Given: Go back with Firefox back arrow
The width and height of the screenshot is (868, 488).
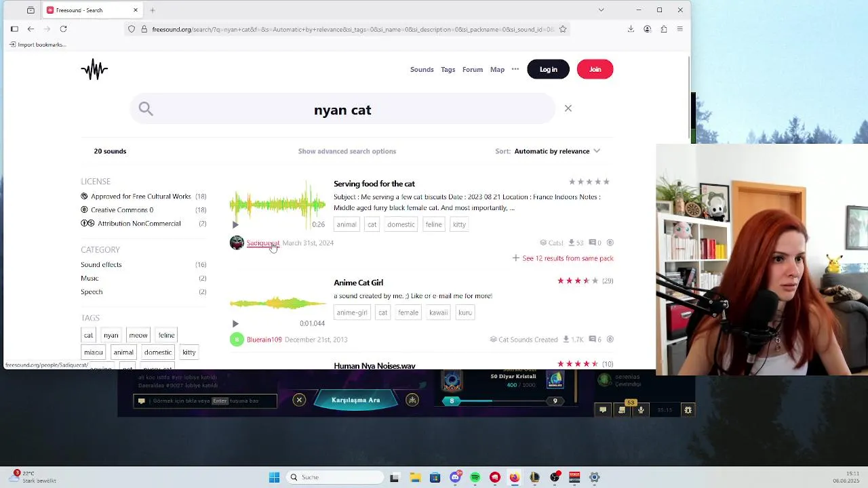Looking at the screenshot, I should [31, 29].
